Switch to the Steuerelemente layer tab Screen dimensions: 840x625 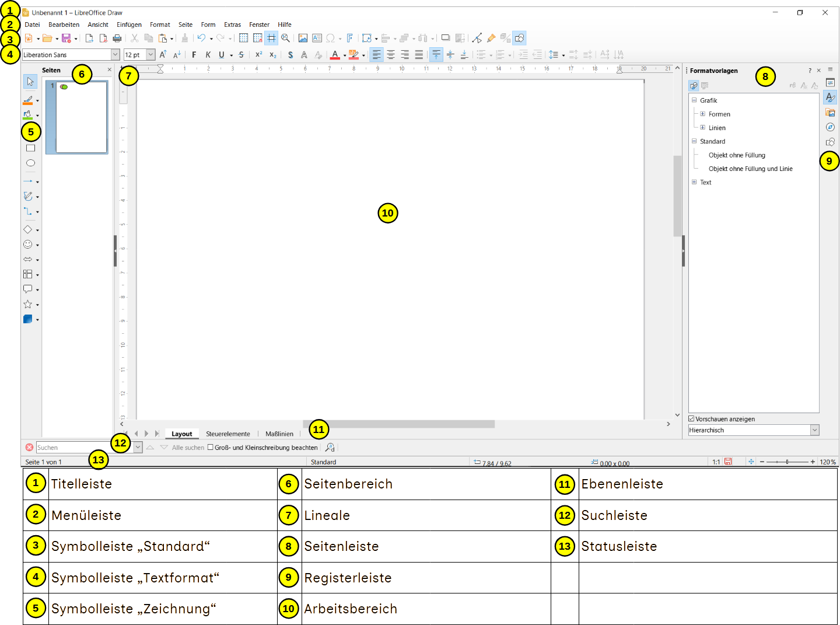(228, 434)
